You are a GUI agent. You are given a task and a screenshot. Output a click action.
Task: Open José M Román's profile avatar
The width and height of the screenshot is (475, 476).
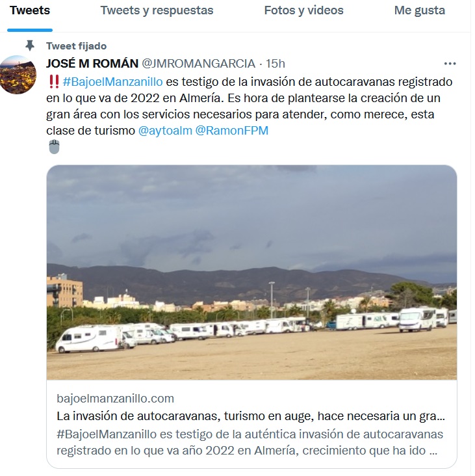coord(18,75)
